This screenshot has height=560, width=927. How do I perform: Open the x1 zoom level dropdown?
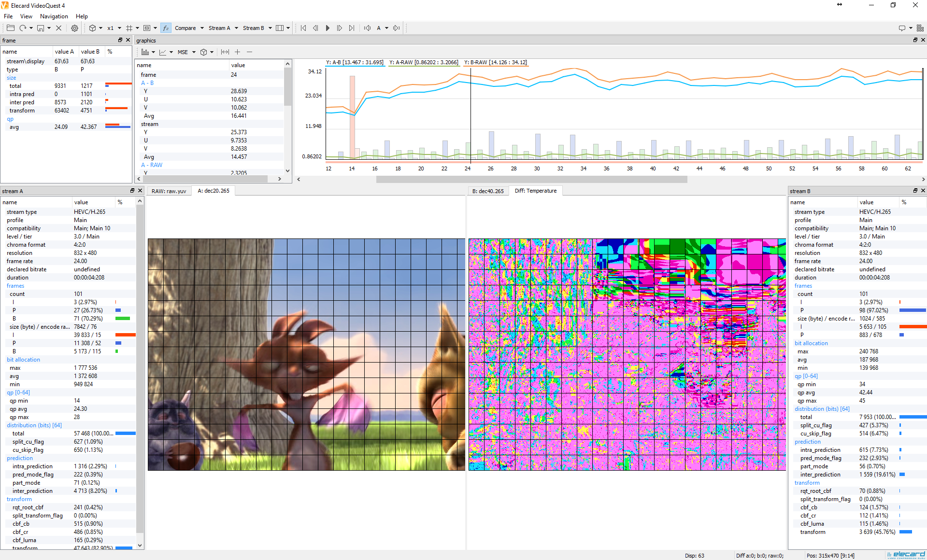click(x=114, y=28)
